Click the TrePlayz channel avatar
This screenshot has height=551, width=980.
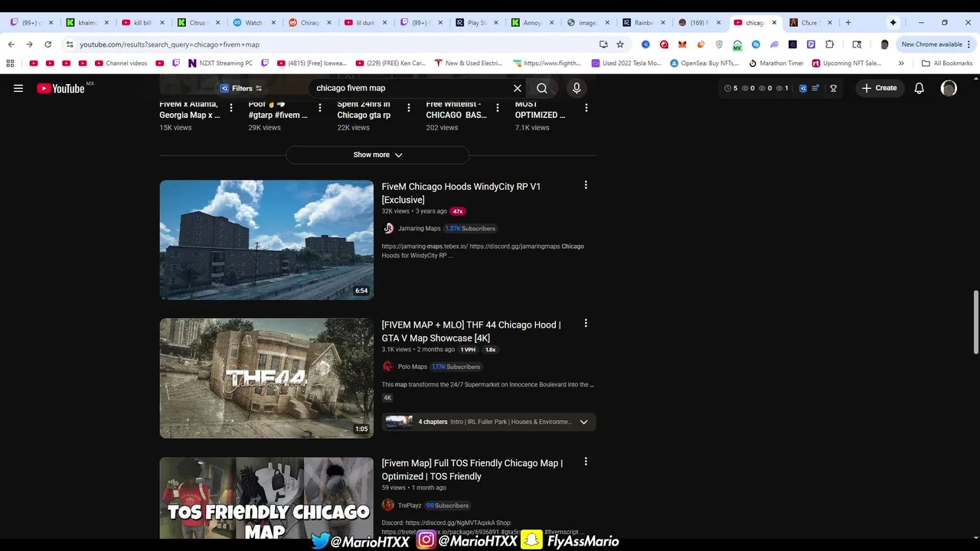tap(388, 505)
